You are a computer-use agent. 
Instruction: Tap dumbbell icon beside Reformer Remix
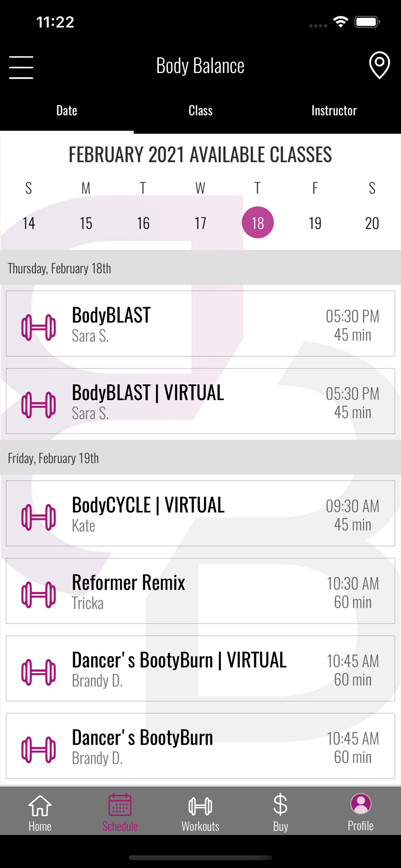[39, 595]
